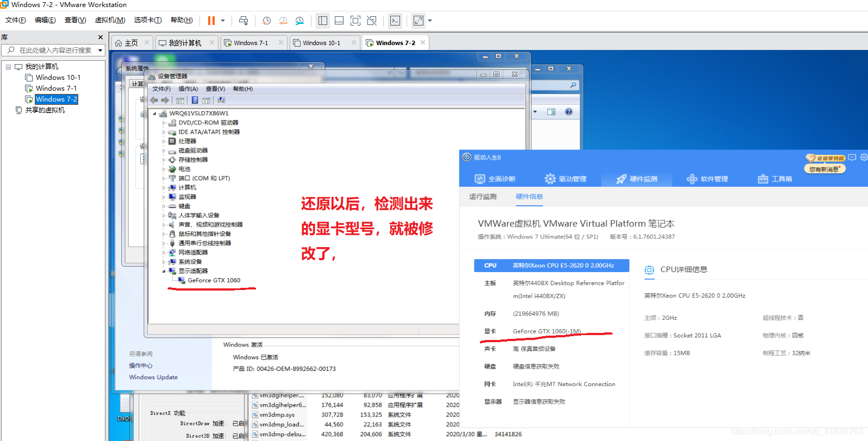
Task: Toggle the library sidebar view icon
Action: coord(323,21)
